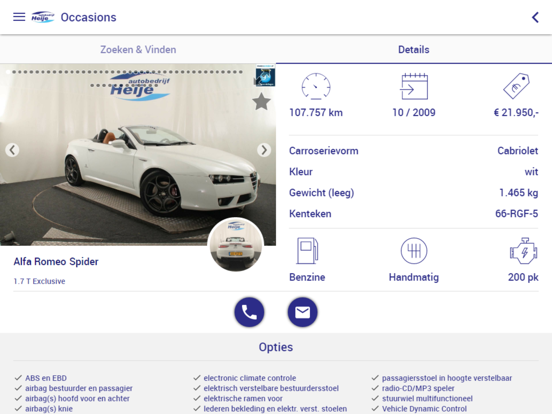Click the license plate 66-RGF-5
This screenshot has width=552, height=414.
tap(516, 214)
